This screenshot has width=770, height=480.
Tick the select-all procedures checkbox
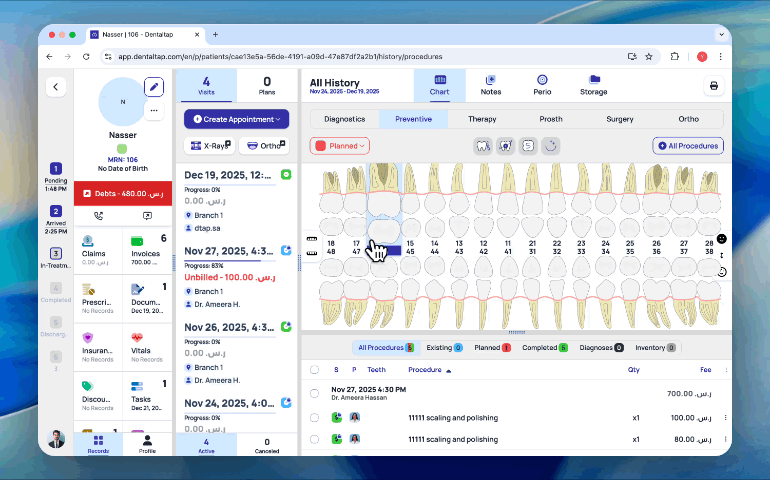tap(314, 369)
